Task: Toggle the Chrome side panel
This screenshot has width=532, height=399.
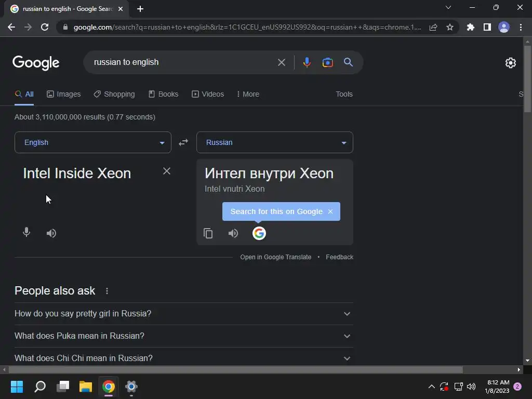Action: [x=487, y=27]
